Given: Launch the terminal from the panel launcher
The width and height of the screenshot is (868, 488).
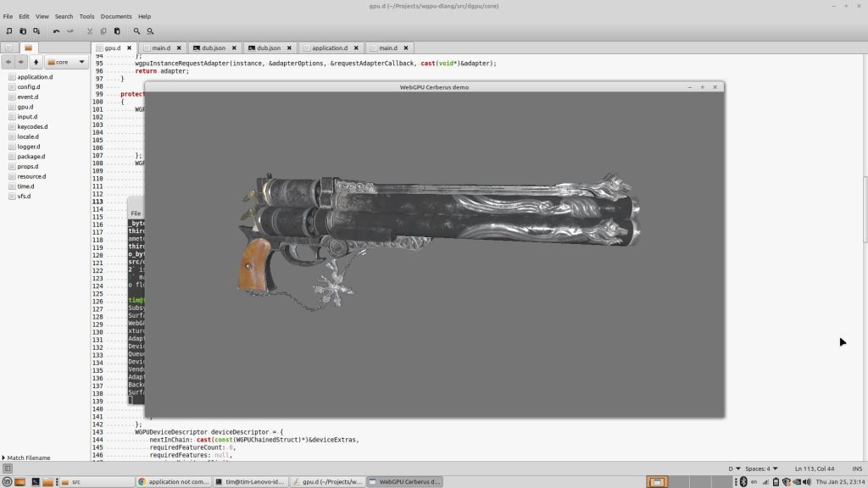Looking at the screenshot, I should pos(35,482).
